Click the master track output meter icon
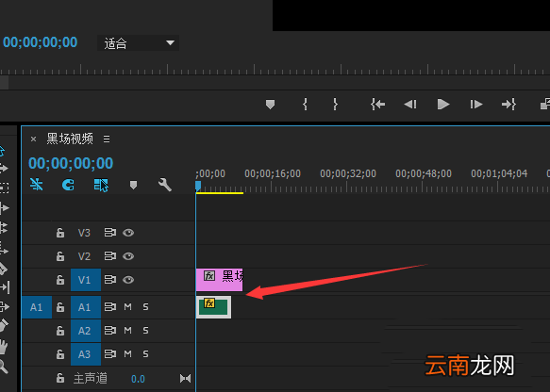The height and width of the screenshot is (392, 550). (185, 379)
